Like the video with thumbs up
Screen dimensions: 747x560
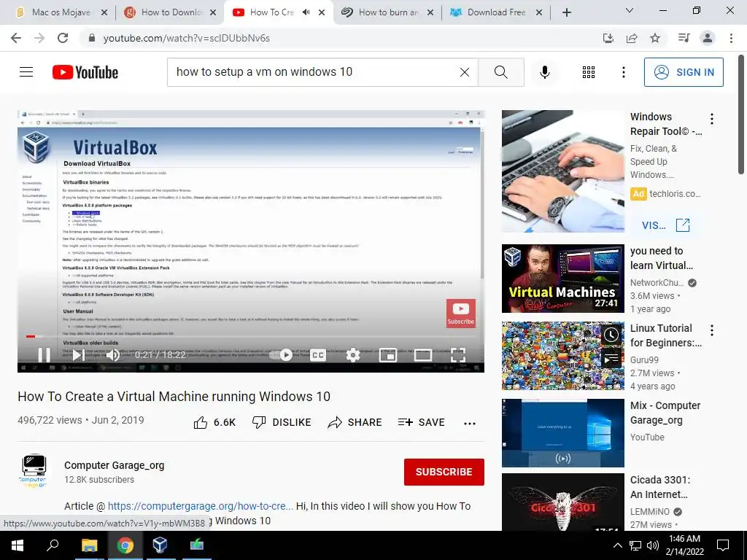(214, 422)
